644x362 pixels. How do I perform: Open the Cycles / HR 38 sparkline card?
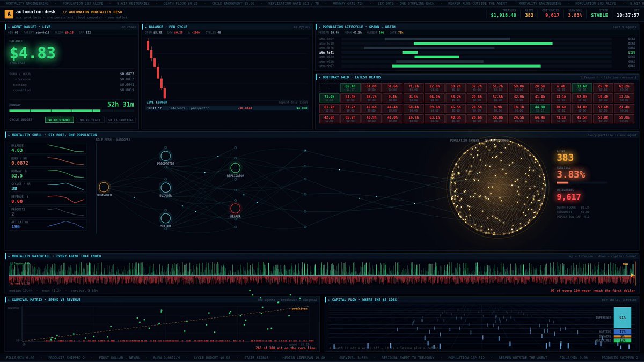48,186
